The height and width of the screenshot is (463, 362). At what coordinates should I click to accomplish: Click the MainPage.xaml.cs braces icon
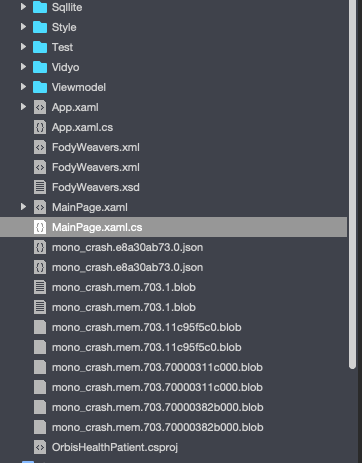[40, 227]
